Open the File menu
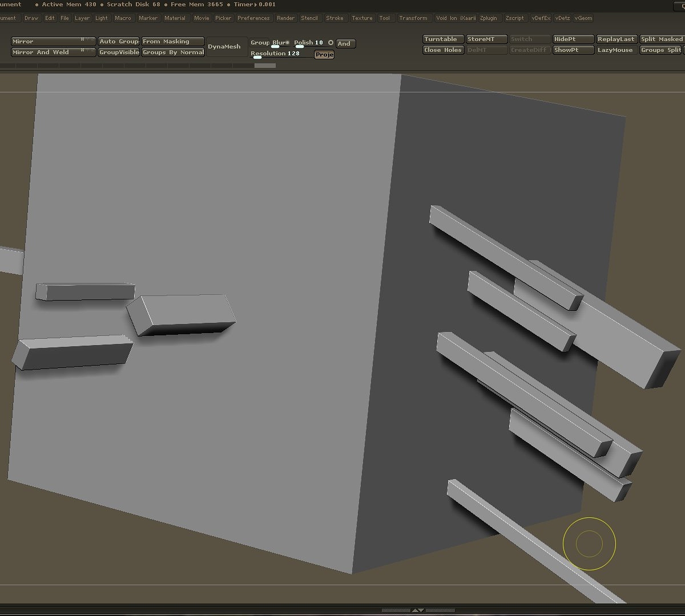The width and height of the screenshot is (685, 616). 65,18
